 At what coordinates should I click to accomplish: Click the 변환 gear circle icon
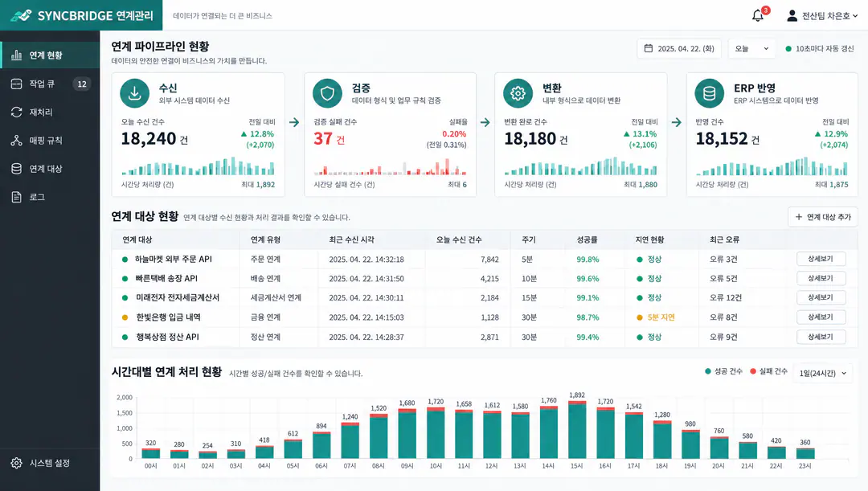(x=518, y=93)
